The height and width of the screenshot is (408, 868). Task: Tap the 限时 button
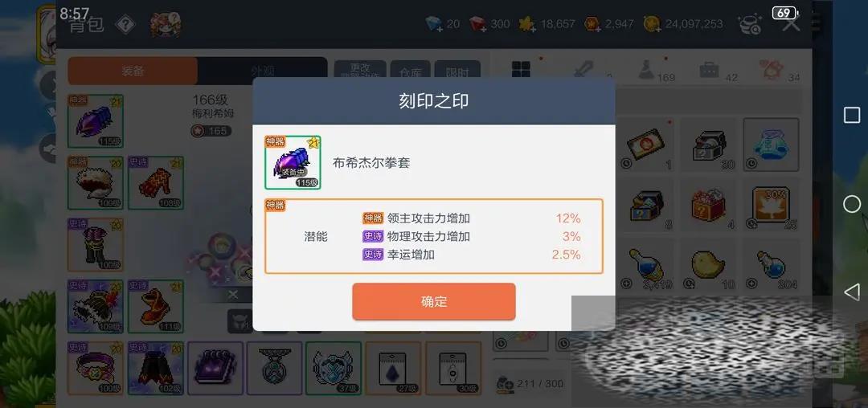click(457, 72)
